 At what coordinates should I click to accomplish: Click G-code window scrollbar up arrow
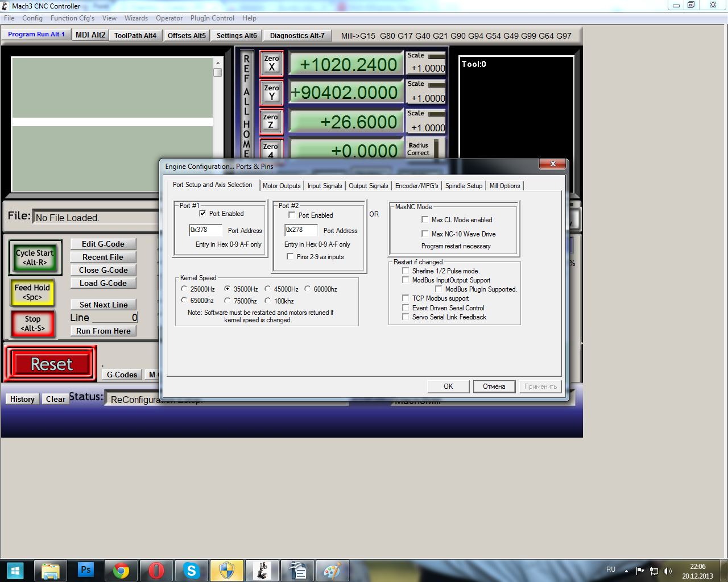click(x=217, y=63)
